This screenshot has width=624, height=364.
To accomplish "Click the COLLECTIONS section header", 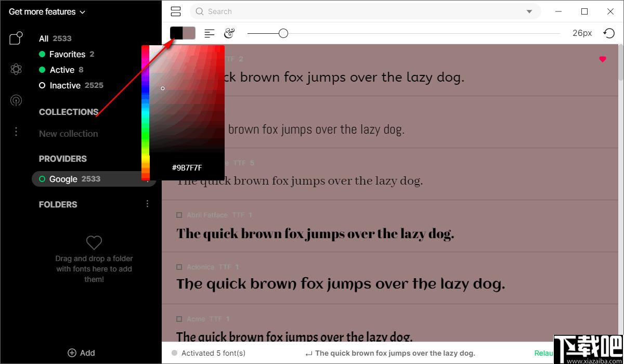I will (x=69, y=112).
